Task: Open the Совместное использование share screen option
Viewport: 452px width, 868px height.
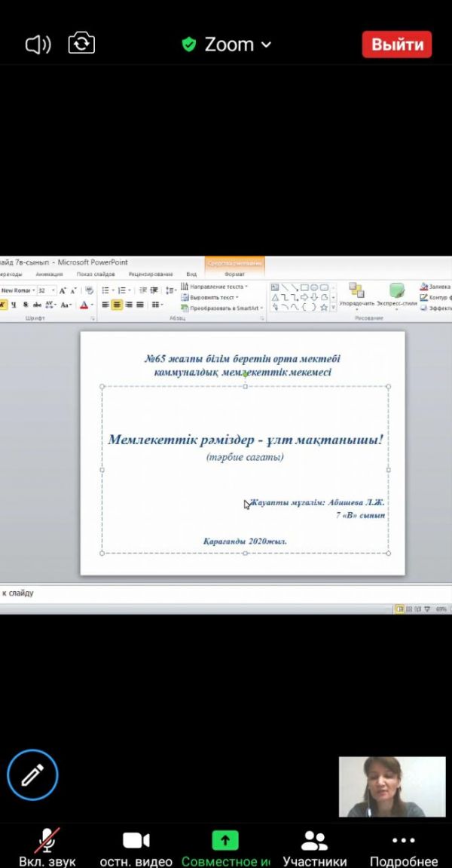Action: click(225, 848)
